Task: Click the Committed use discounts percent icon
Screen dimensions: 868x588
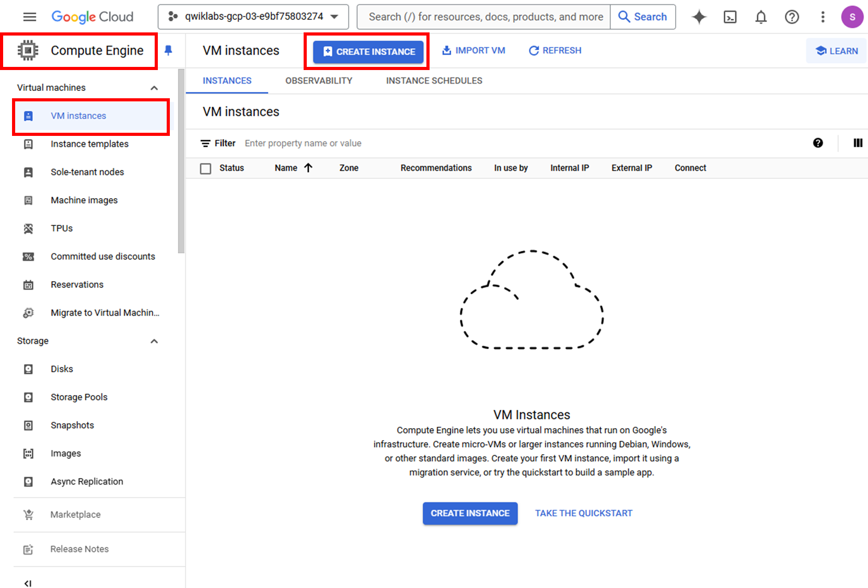Action: point(28,257)
